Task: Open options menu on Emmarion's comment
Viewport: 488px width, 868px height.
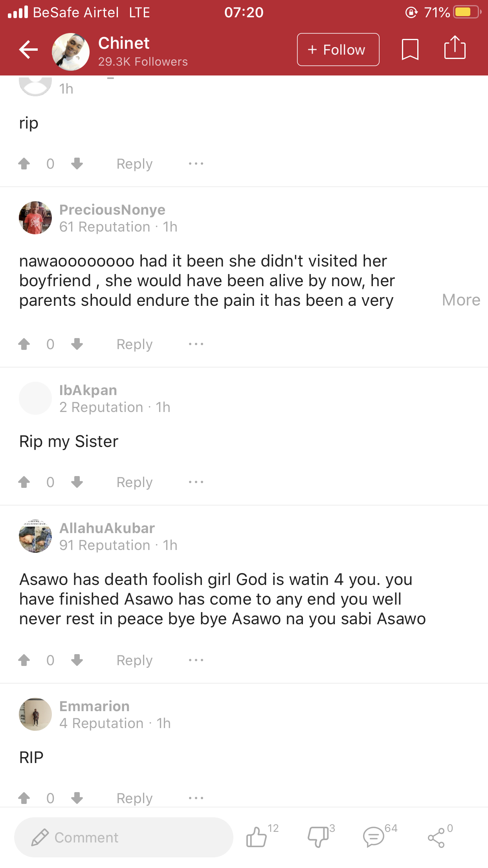Action: coord(196,798)
